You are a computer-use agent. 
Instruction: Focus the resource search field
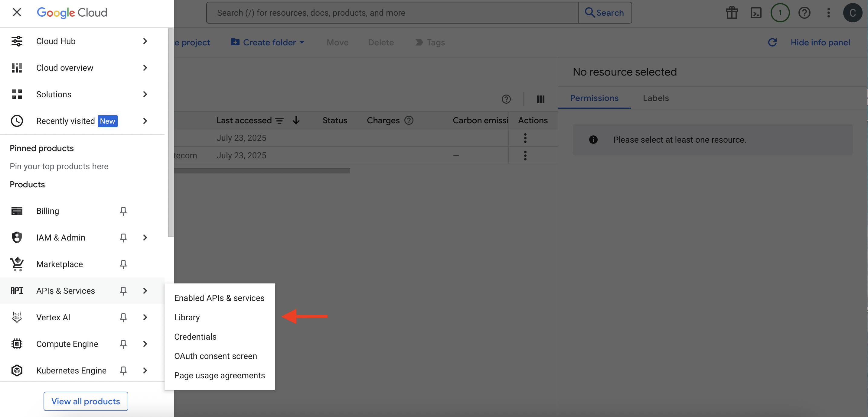pos(392,13)
